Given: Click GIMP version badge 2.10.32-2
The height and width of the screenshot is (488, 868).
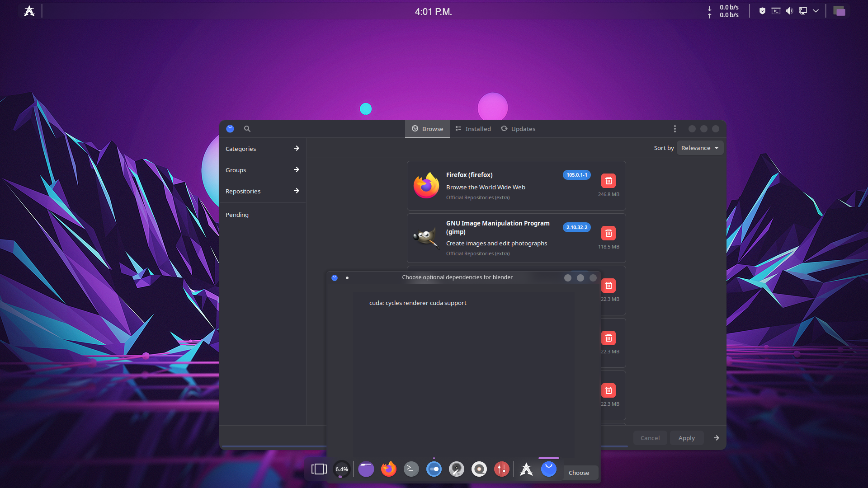Looking at the screenshot, I should tap(577, 227).
